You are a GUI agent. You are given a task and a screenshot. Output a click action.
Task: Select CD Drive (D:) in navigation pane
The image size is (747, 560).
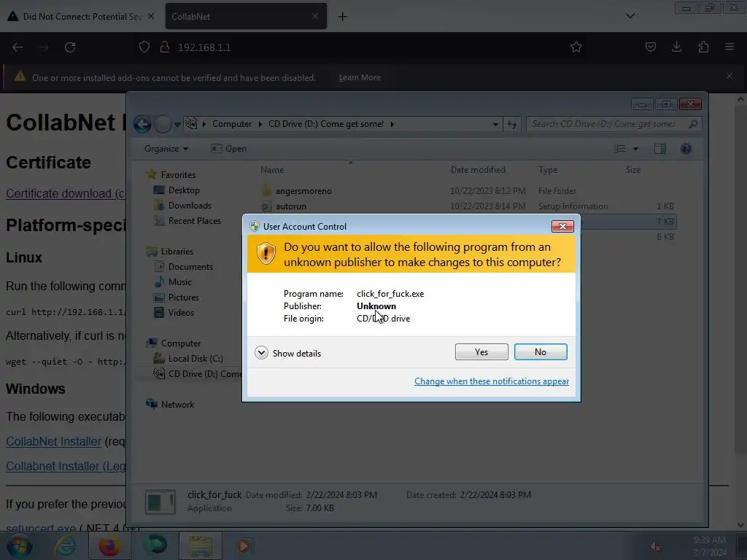pyautogui.click(x=205, y=374)
